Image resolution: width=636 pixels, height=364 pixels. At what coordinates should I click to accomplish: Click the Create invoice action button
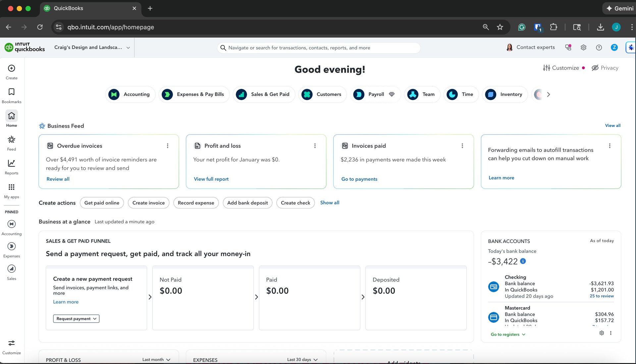click(x=148, y=203)
